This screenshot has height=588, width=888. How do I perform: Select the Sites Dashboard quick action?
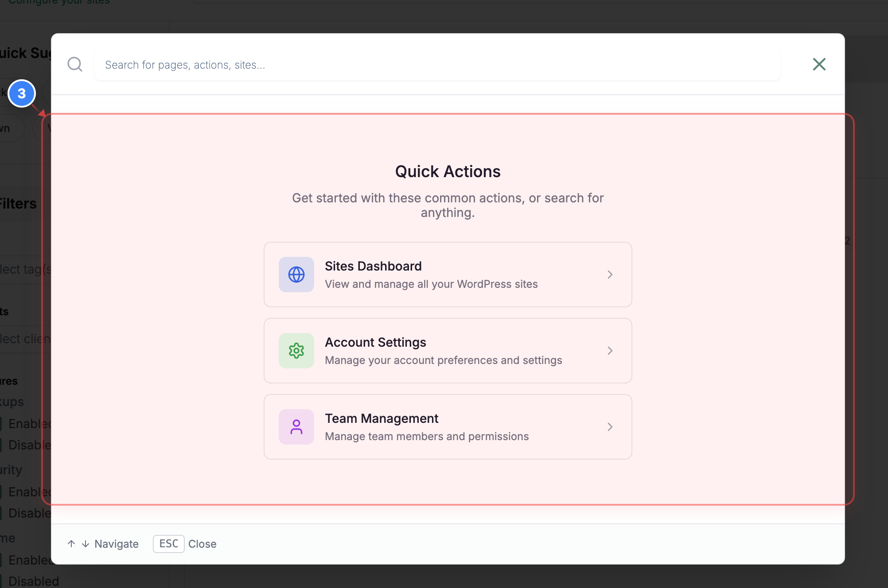(448, 275)
